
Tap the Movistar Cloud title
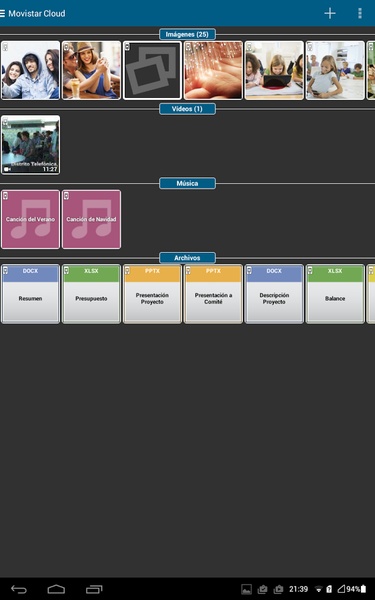(x=37, y=13)
